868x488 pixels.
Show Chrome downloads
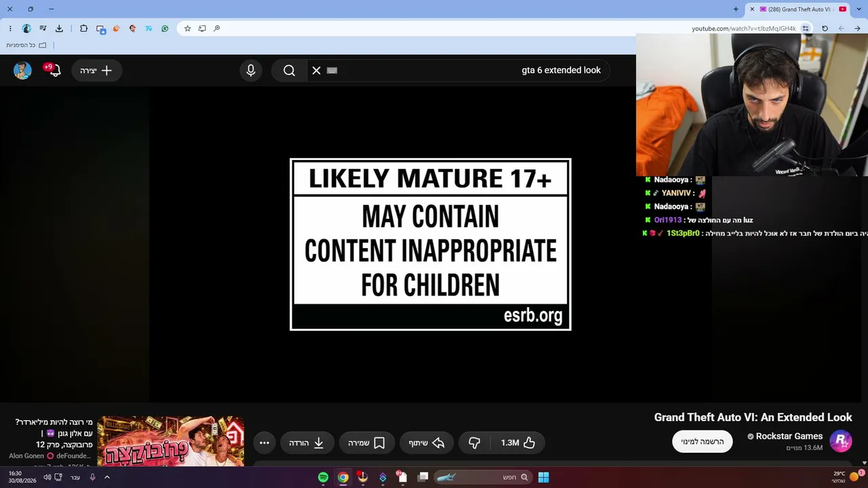59,28
